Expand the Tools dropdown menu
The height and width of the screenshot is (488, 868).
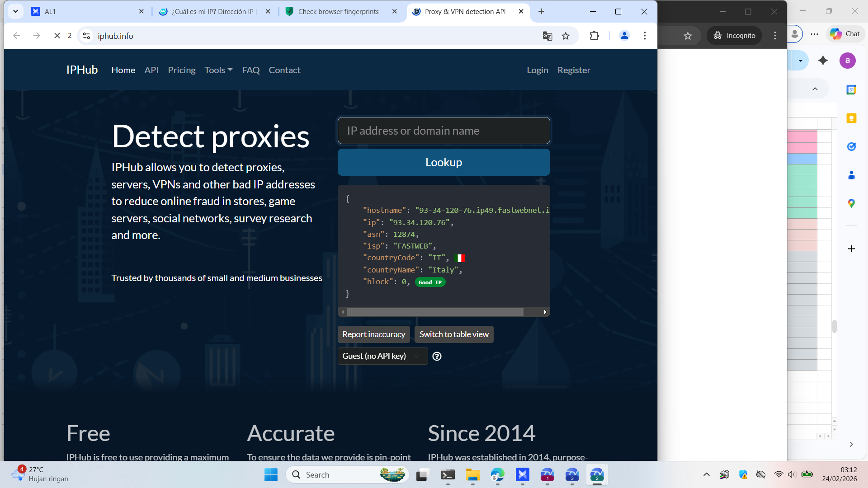coord(218,70)
